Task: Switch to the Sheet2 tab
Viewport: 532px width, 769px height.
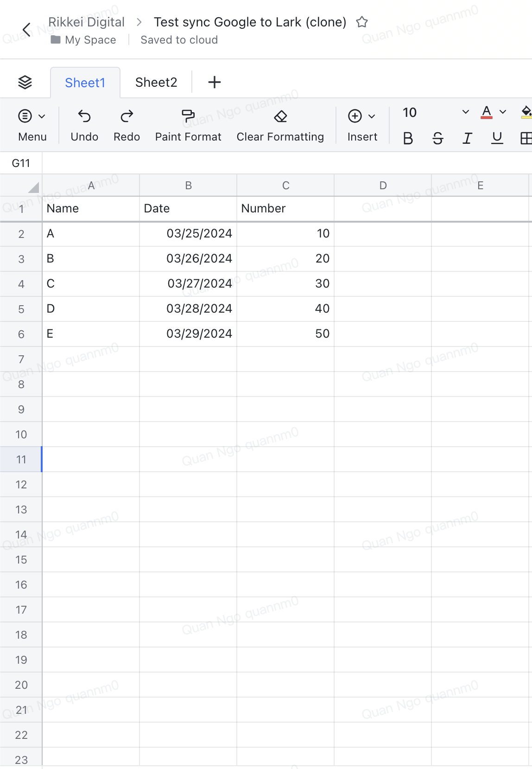Action: pyautogui.click(x=156, y=82)
